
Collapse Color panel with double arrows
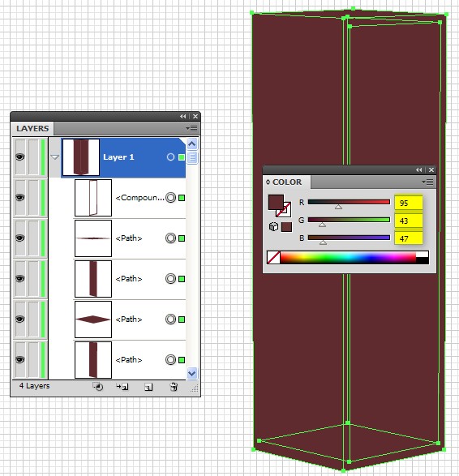click(x=419, y=170)
